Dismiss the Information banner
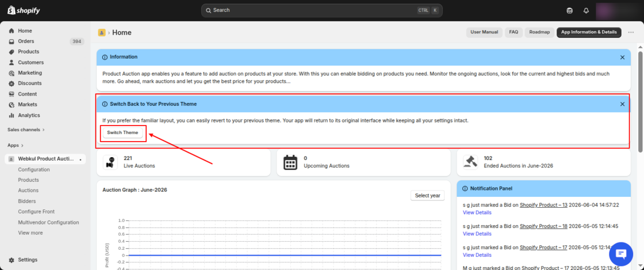The height and width of the screenshot is (270, 644). click(622, 58)
